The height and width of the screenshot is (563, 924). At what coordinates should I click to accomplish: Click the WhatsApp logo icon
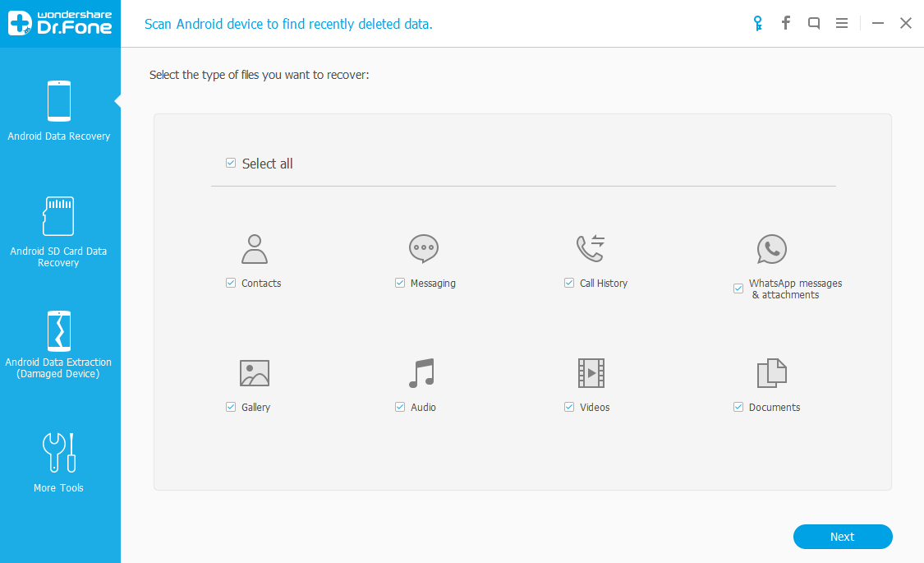[x=771, y=249]
